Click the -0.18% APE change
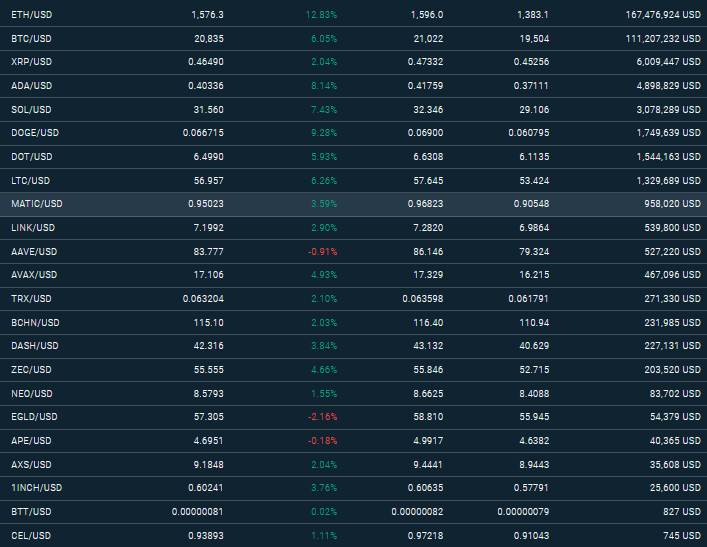The height and width of the screenshot is (547, 707). [x=322, y=441]
